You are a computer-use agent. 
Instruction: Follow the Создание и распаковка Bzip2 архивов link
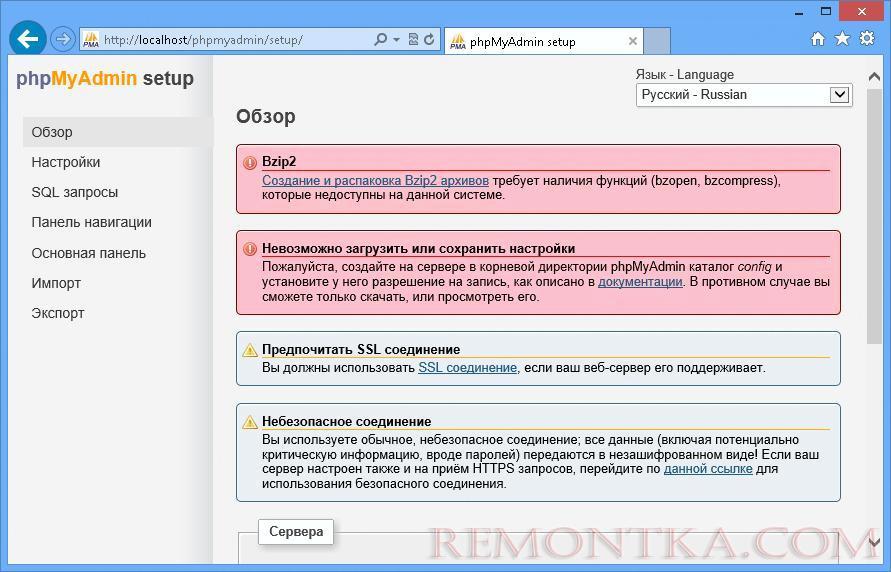[375, 181]
